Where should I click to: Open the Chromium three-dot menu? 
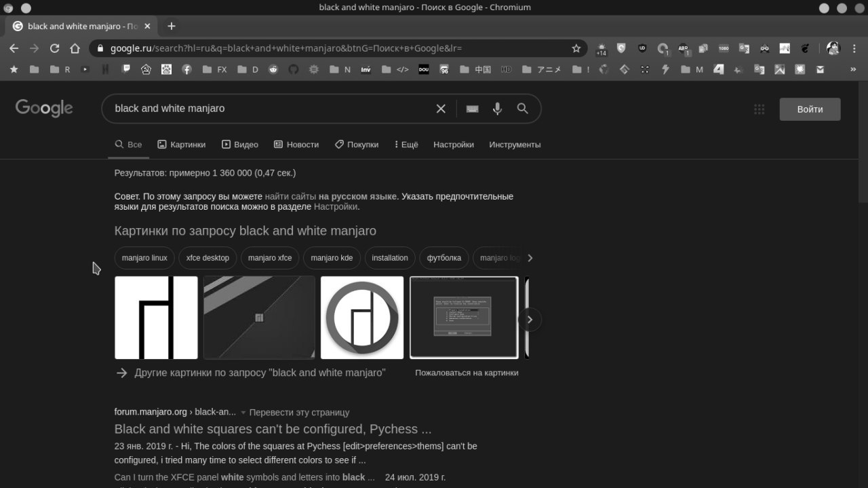853,48
